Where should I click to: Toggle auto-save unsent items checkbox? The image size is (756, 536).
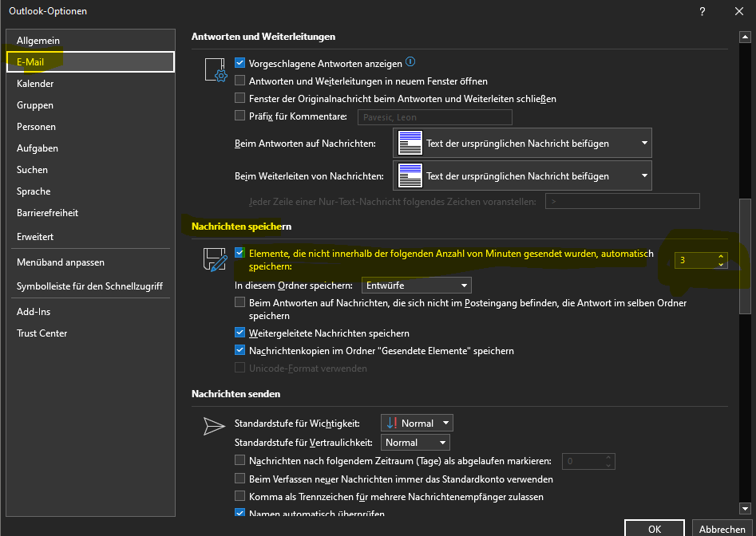(x=239, y=252)
